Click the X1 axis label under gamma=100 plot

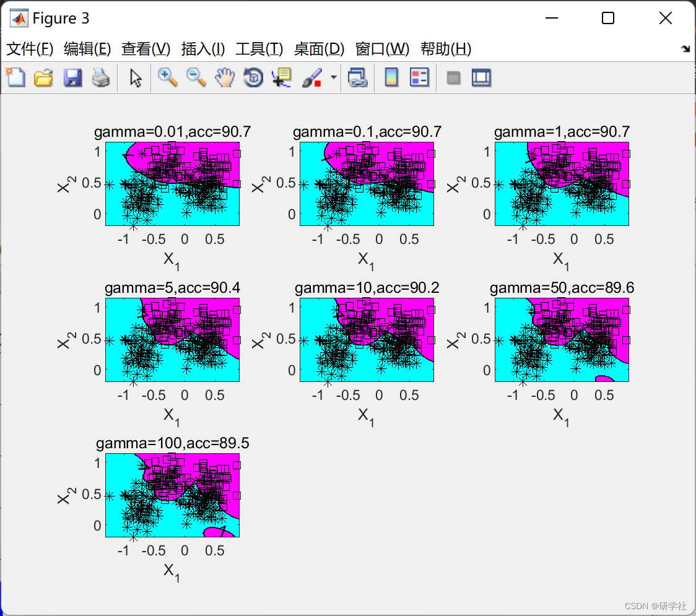coord(172,572)
